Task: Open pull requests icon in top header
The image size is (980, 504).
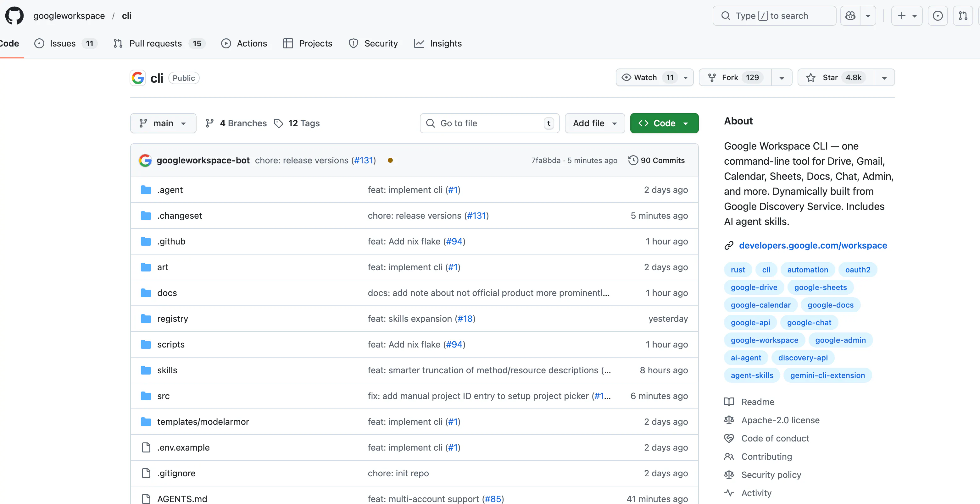Action: tap(963, 16)
